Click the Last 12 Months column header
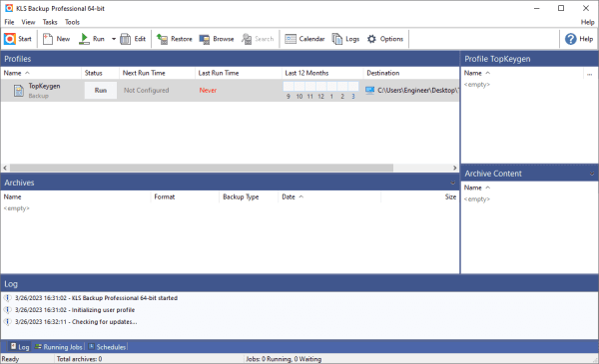The image size is (599, 364). tap(322, 73)
